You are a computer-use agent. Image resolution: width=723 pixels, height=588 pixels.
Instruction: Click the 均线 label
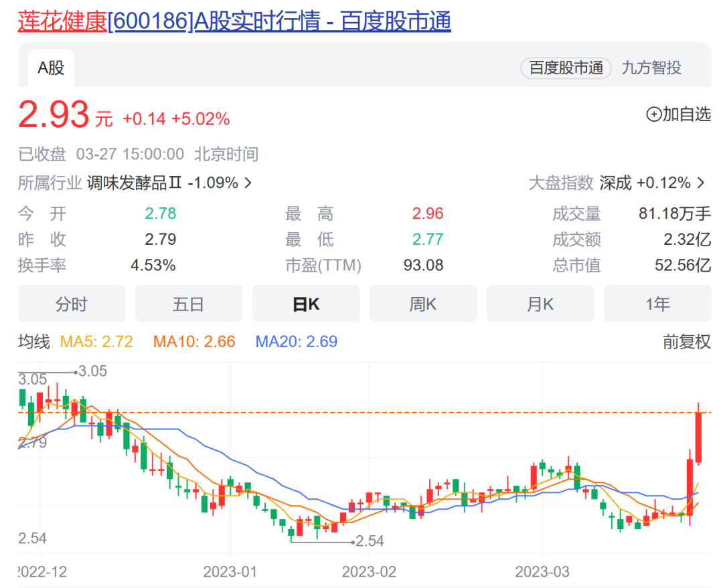[x=34, y=342]
